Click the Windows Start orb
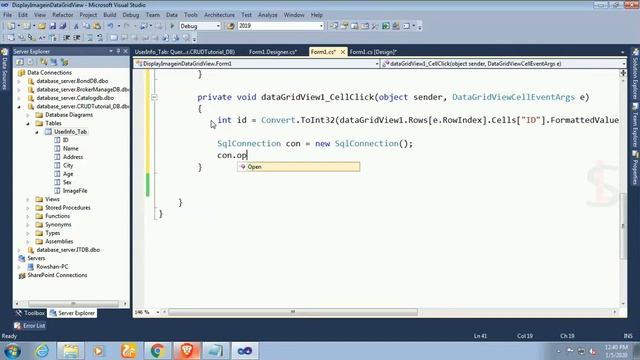 tap(13, 351)
